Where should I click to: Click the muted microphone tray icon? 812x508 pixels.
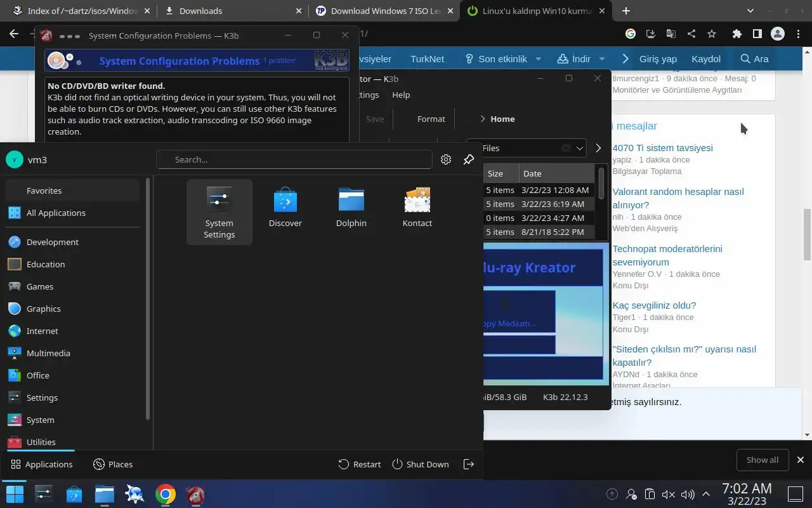tap(668, 494)
